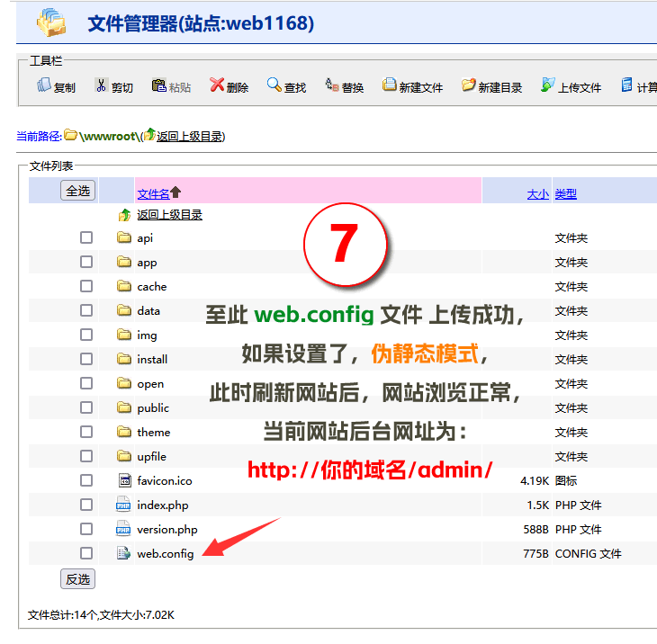Sort by 类型 column header
The height and width of the screenshot is (644, 657).
(x=566, y=194)
